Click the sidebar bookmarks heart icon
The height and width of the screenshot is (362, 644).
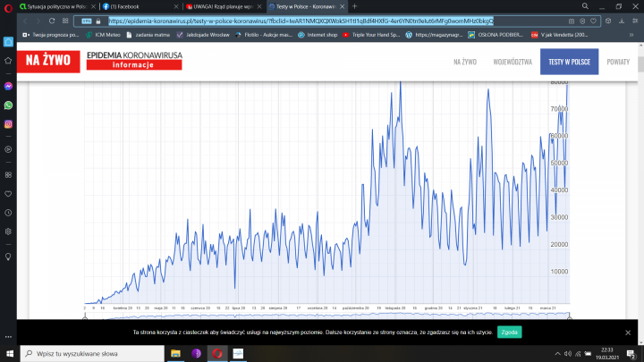[8, 193]
